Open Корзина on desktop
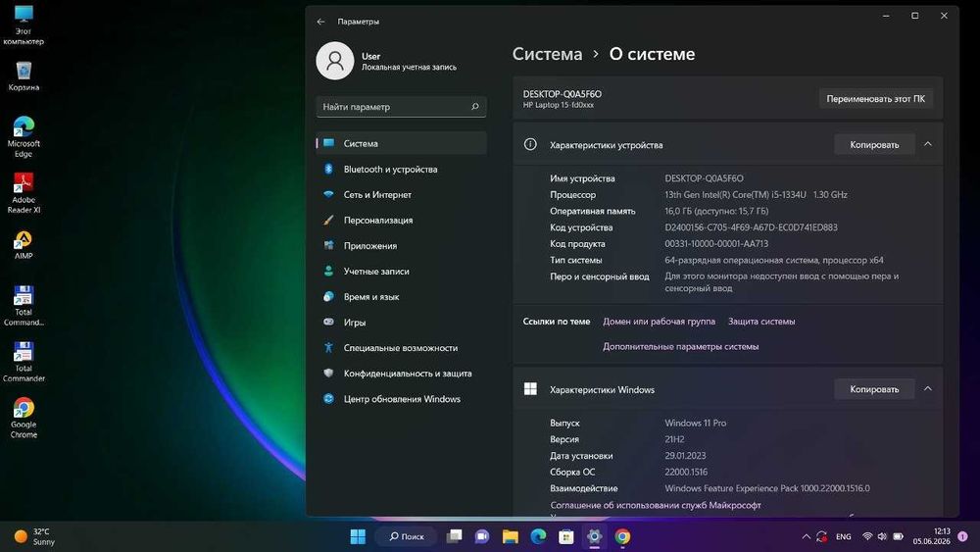 tap(24, 76)
